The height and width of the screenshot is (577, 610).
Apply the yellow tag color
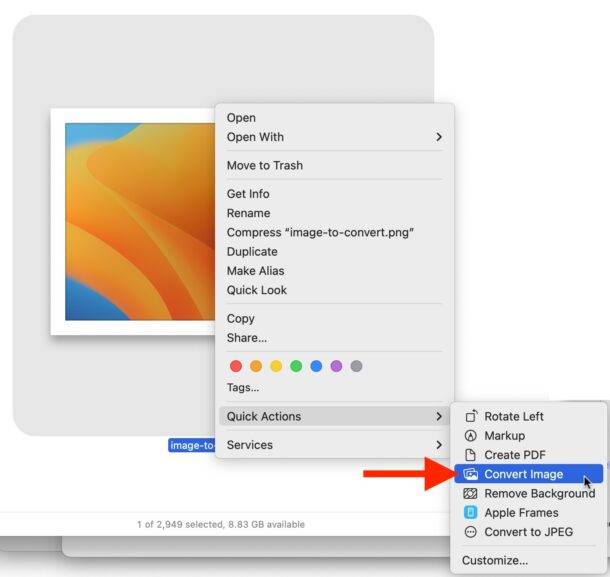click(276, 366)
